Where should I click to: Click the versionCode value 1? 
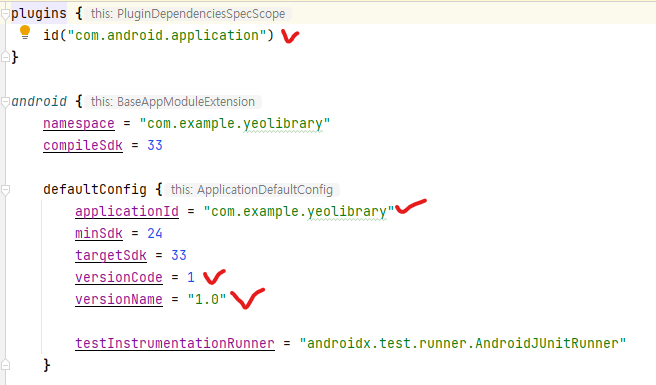coord(191,277)
